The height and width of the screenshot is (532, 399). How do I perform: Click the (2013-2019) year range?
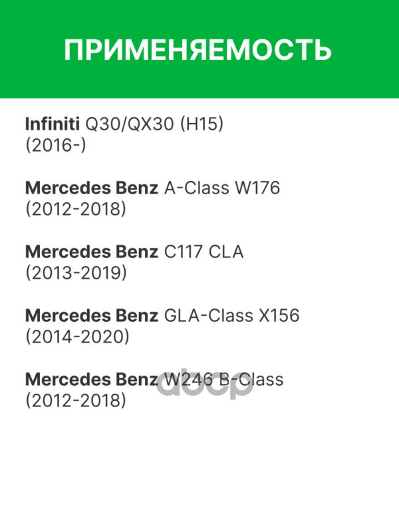coord(75,273)
